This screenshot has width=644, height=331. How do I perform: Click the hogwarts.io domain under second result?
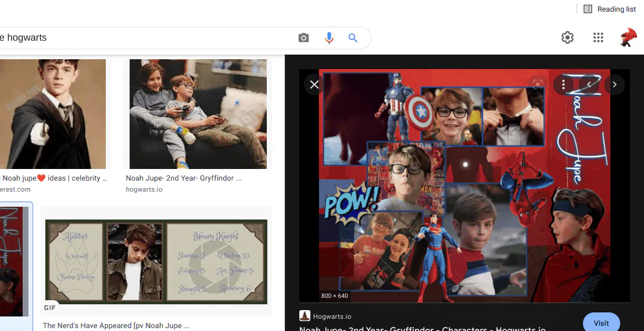tap(144, 189)
